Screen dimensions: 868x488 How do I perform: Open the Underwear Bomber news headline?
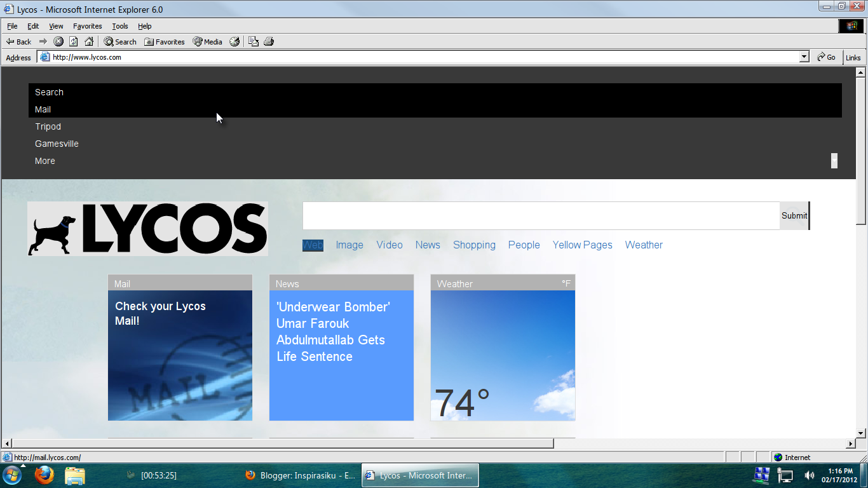[334, 332]
